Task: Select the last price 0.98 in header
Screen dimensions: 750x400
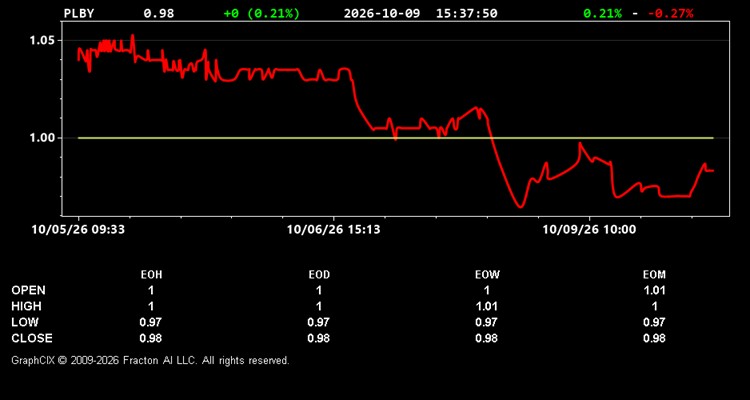Action: 159,13
